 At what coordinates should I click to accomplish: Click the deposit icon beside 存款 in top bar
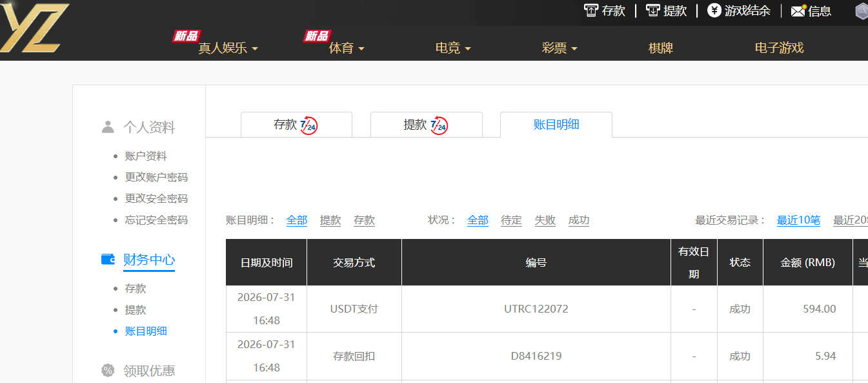(x=590, y=10)
